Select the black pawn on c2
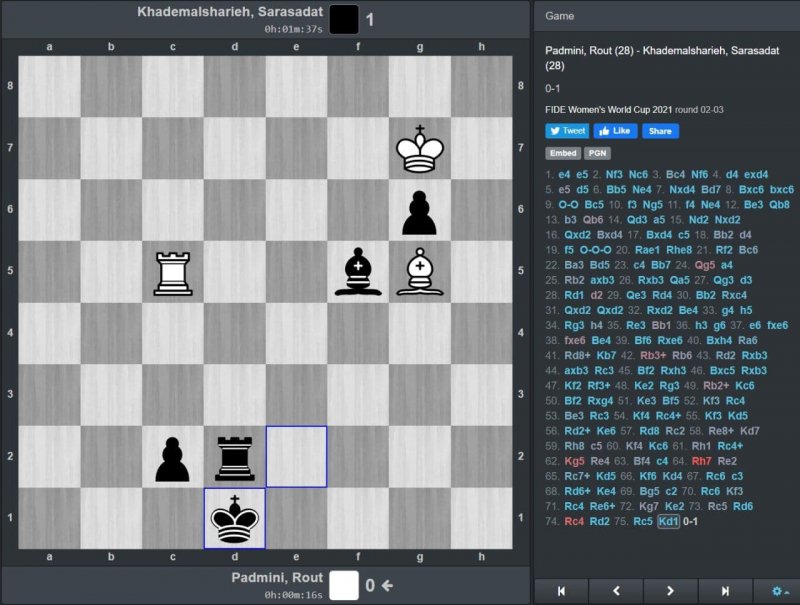This screenshot has width=800, height=605. 173,457
